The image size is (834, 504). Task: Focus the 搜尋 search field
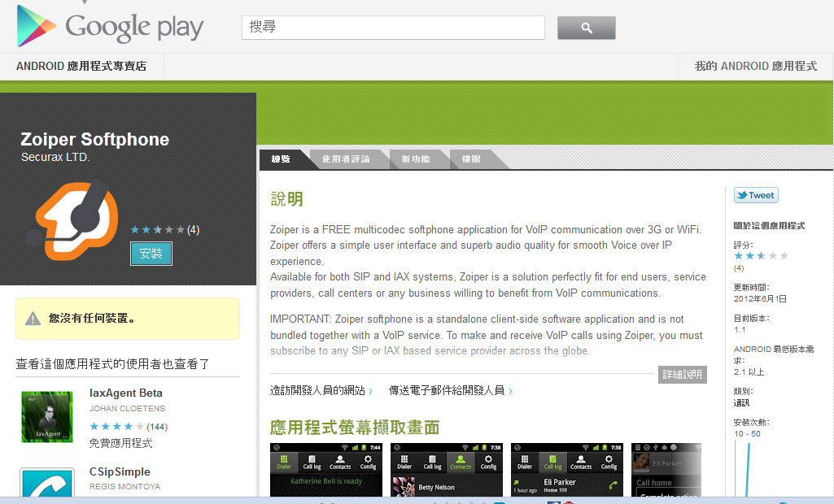coord(393,27)
